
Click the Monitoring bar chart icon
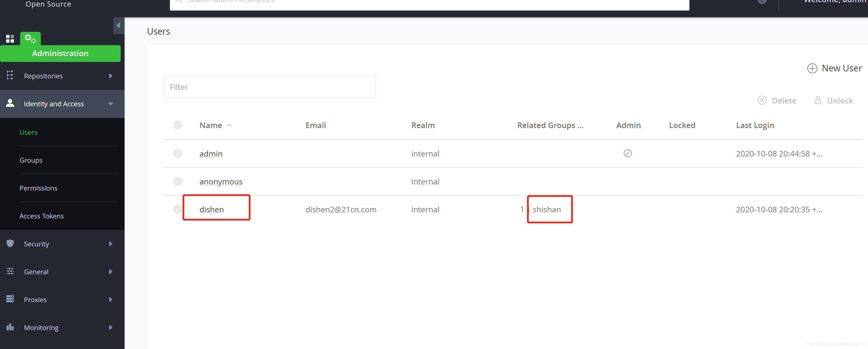click(10, 327)
